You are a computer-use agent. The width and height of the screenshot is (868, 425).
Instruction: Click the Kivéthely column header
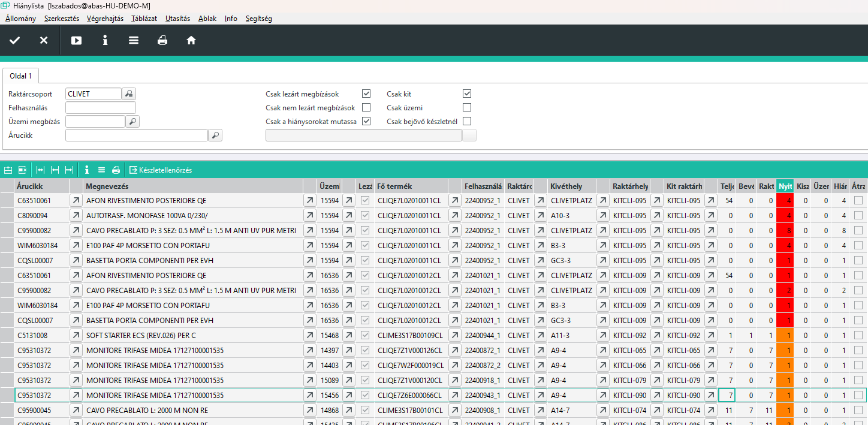coord(571,186)
